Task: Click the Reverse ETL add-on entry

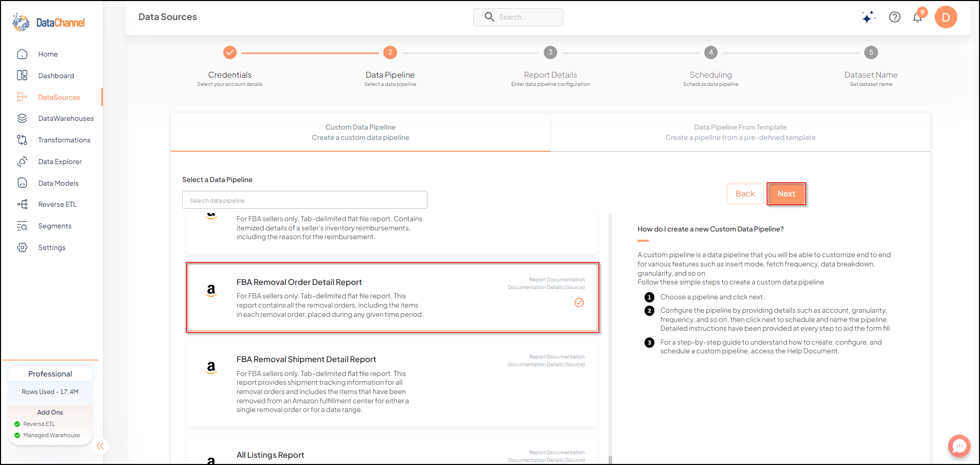Action: click(x=39, y=424)
